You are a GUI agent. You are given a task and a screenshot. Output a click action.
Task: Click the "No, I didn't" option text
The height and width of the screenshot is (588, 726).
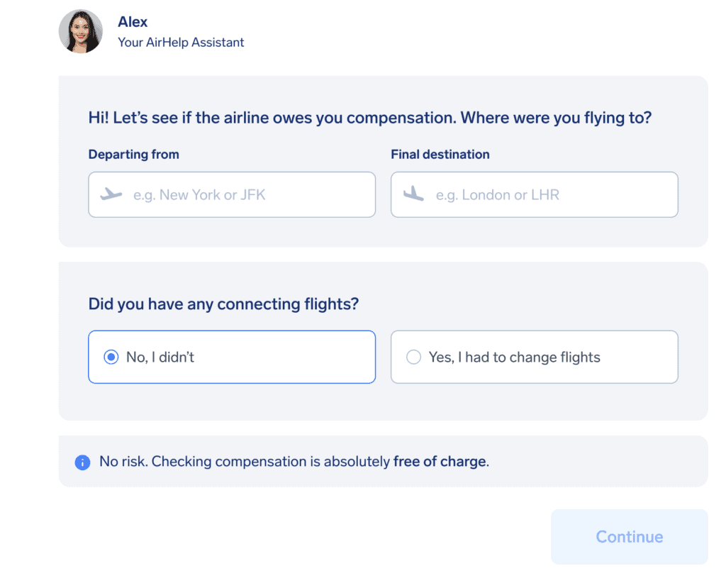(160, 357)
